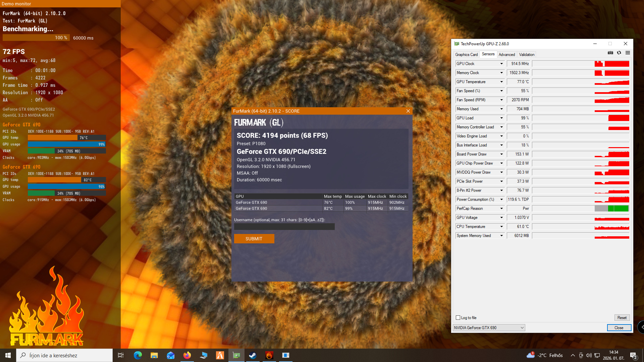Expand the GPU Clock sensor dropdown
644x362 pixels.
tap(502, 64)
